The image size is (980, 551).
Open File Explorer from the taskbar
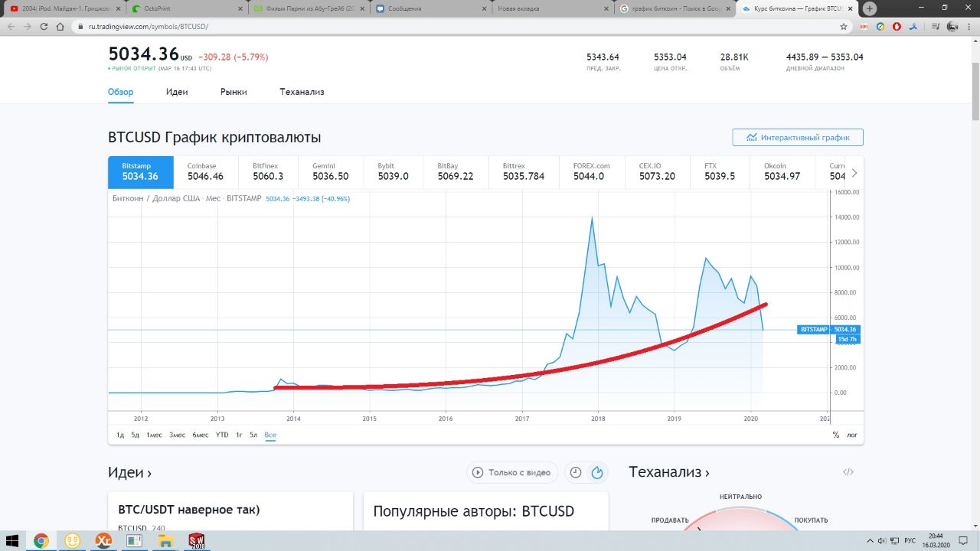coord(165,540)
